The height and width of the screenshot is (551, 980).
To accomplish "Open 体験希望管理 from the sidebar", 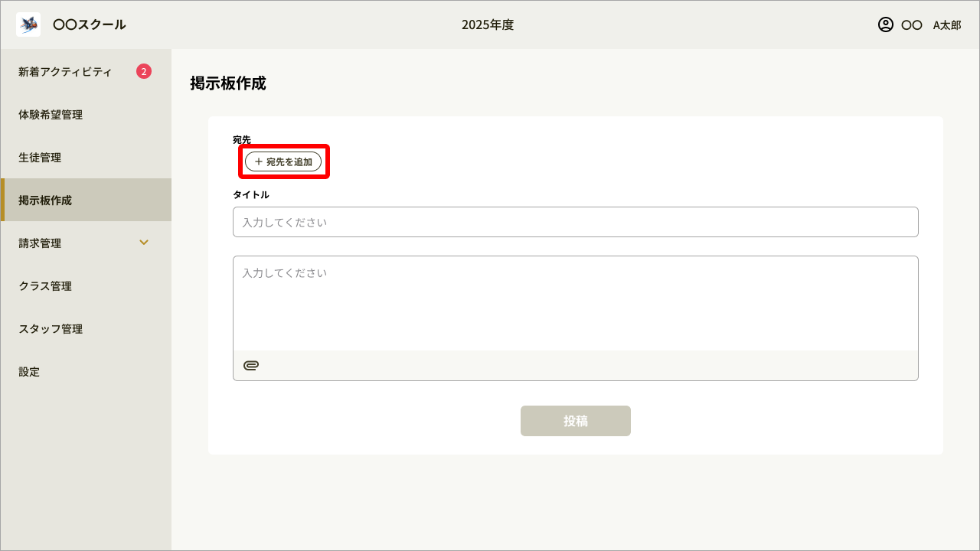I will 50,114.
